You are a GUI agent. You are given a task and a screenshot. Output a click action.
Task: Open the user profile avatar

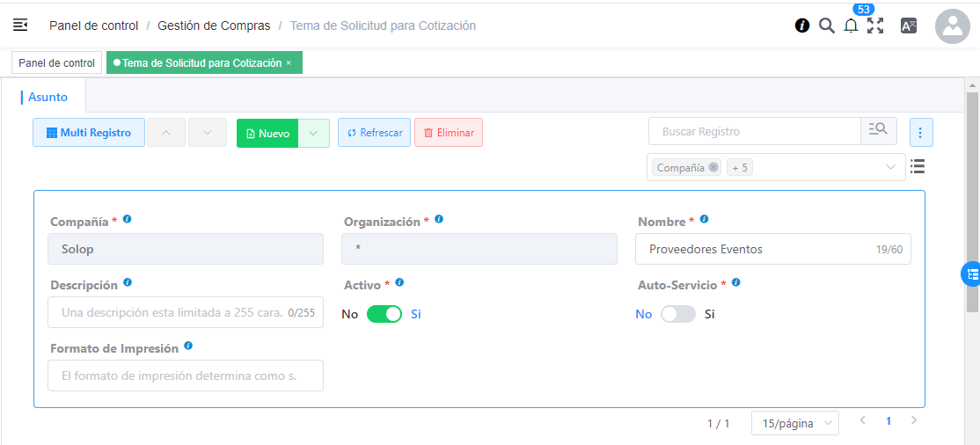coord(952,26)
